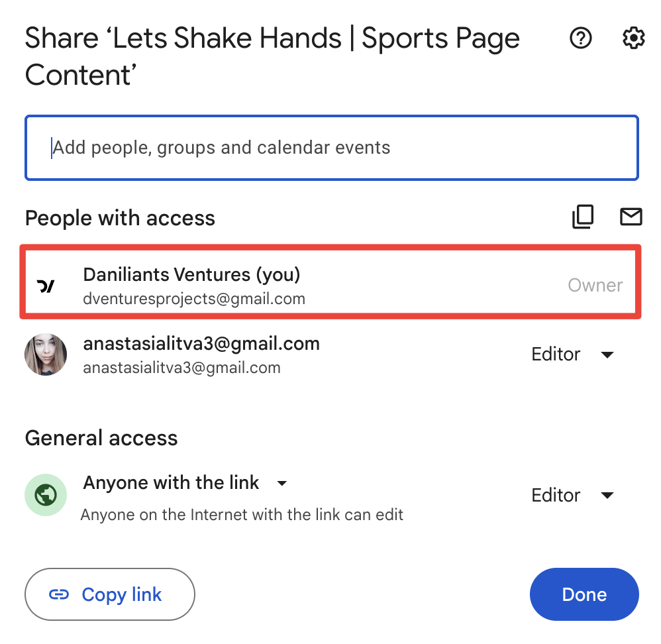Click the greyed-out Owner role label
Viewport: 661px width, 644px height.
coord(595,286)
